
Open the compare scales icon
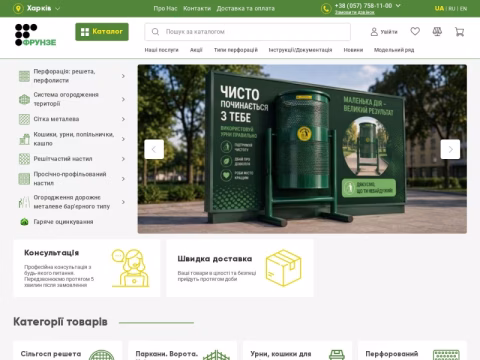pos(437,32)
